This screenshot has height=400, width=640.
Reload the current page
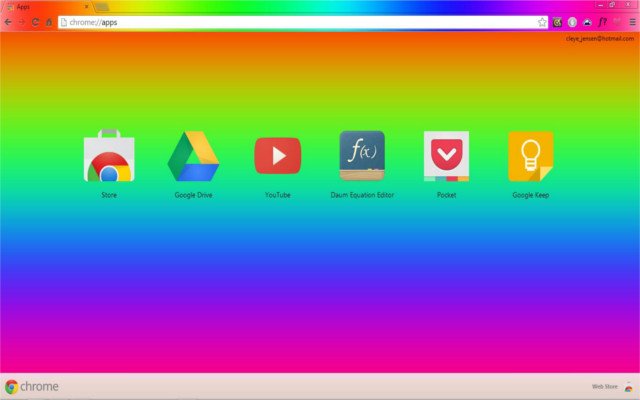pos(35,22)
